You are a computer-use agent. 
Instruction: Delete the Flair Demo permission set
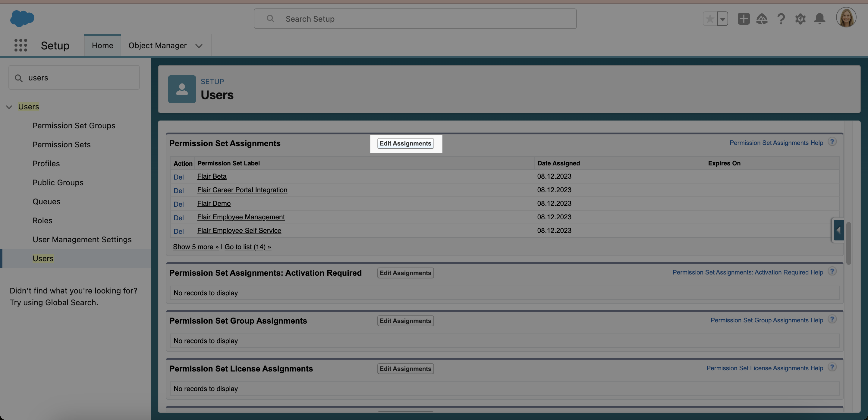(x=178, y=203)
